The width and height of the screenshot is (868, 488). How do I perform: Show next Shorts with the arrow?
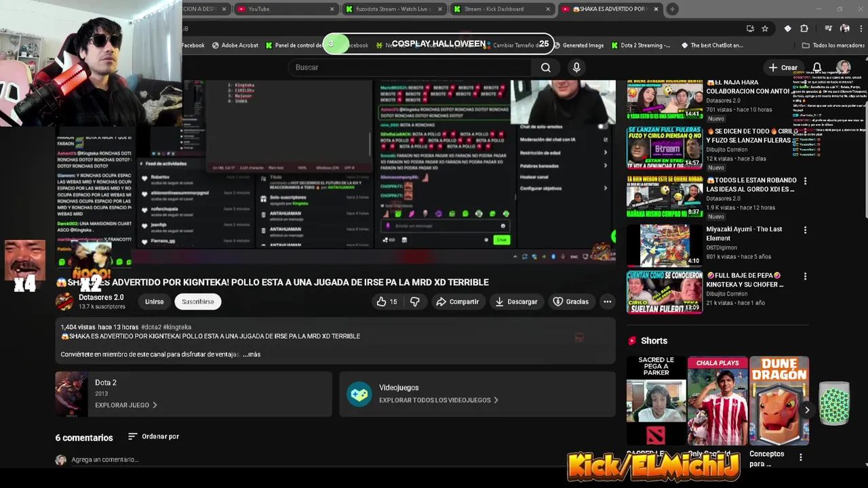(x=807, y=409)
